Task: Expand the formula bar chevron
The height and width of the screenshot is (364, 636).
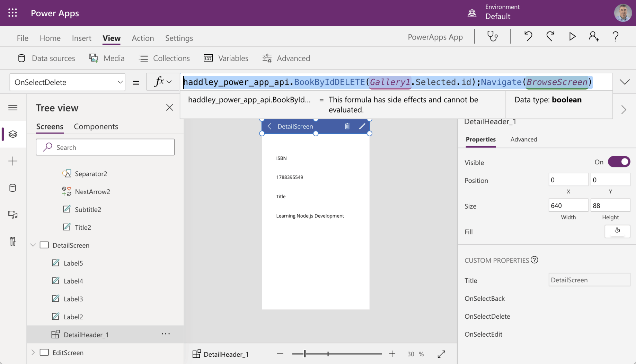Action: pyautogui.click(x=624, y=82)
